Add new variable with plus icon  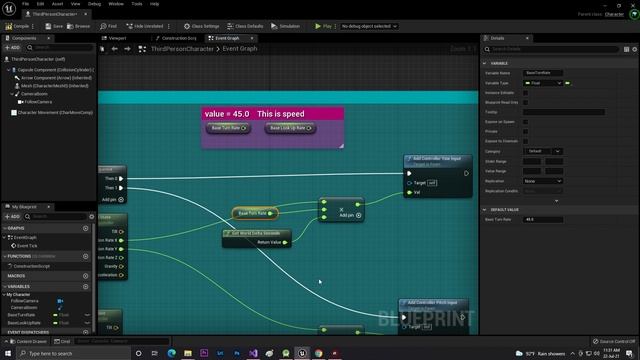tap(85, 287)
